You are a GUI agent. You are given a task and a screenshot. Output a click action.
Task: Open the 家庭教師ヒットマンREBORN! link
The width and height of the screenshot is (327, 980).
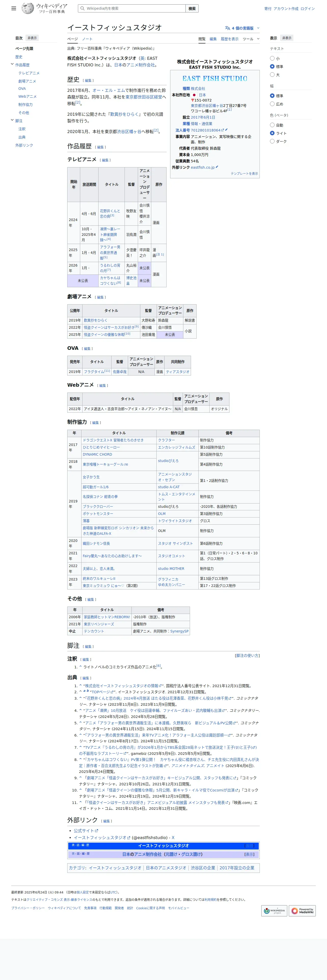(x=107, y=617)
